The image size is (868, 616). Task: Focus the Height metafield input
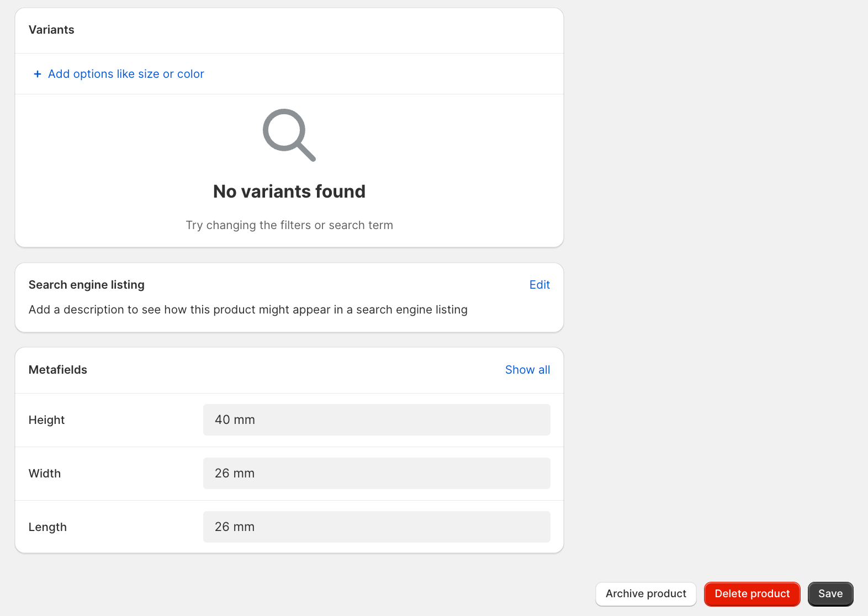point(377,420)
